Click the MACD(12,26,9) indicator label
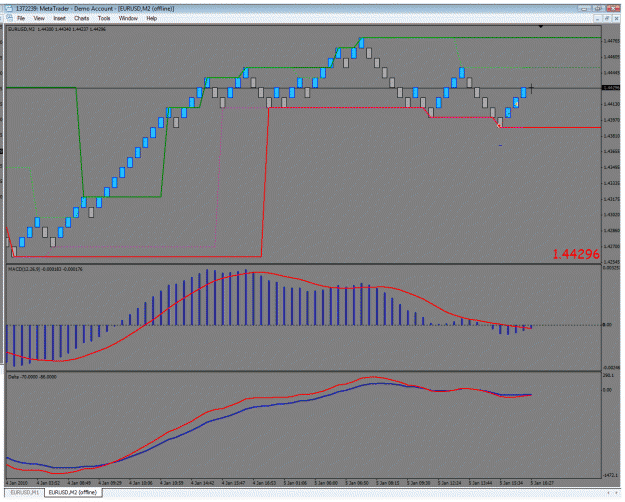The height and width of the screenshot is (502, 625). 45,270
